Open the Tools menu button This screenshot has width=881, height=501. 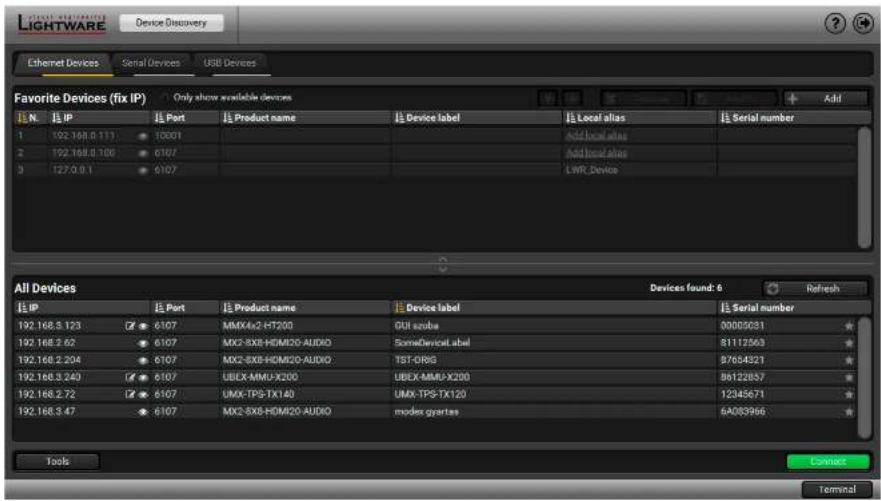point(57,462)
